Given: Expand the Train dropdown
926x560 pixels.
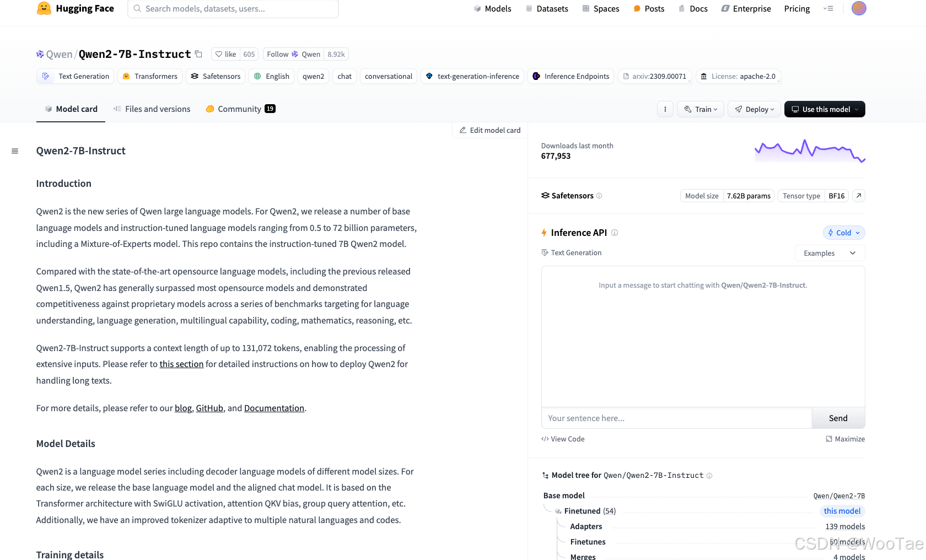Looking at the screenshot, I should (x=701, y=109).
